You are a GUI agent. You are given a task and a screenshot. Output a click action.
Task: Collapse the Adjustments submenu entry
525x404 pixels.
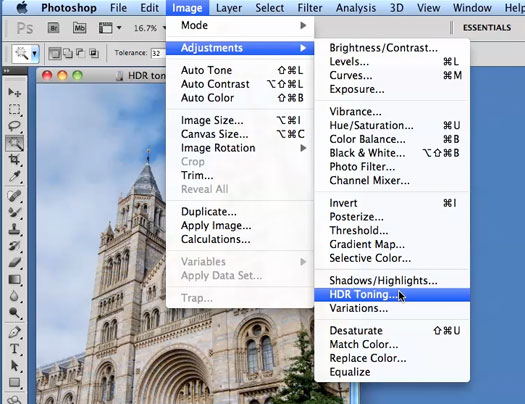[x=240, y=48]
